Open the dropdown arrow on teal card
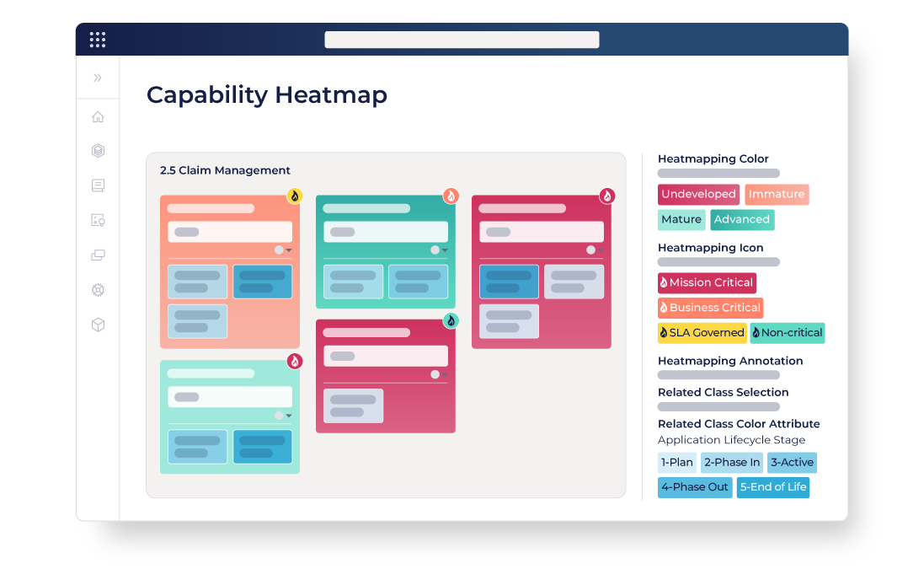 [x=445, y=250]
